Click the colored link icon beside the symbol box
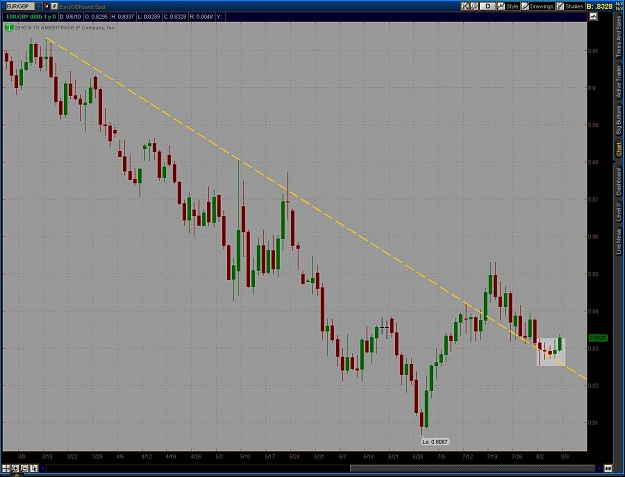 coord(46,6)
